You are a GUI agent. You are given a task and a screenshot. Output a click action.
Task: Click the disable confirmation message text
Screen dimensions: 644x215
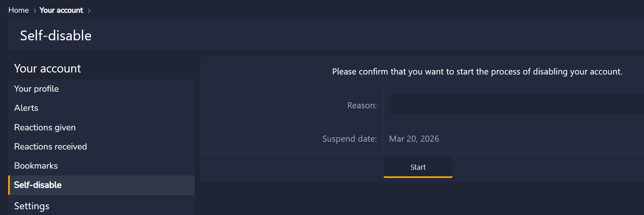coord(477,72)
